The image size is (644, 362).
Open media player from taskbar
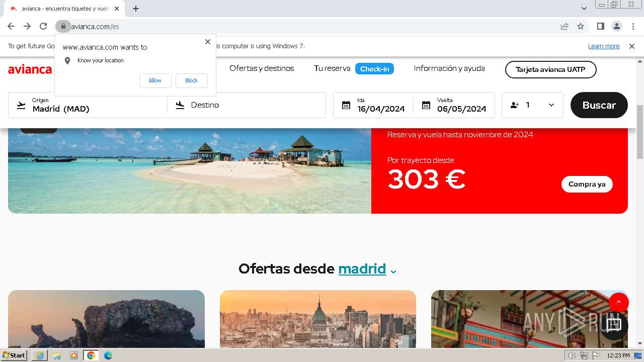point(74,355)
